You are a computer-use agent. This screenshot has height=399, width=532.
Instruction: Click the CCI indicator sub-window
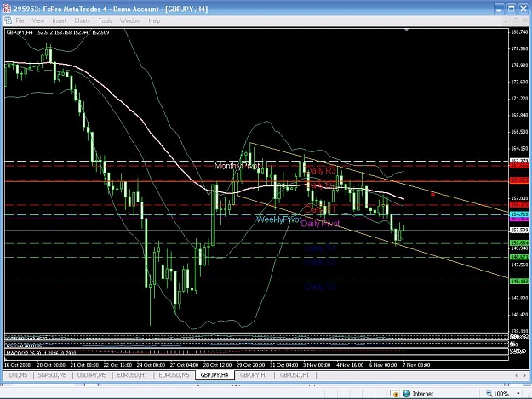(256, 338)
